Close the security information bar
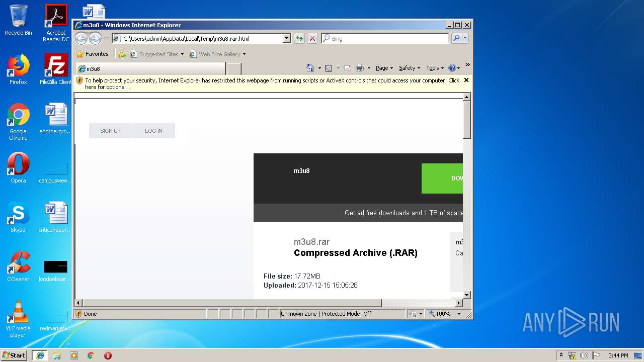Viewport: 644px width, 362px height. [x=466, y=80]
